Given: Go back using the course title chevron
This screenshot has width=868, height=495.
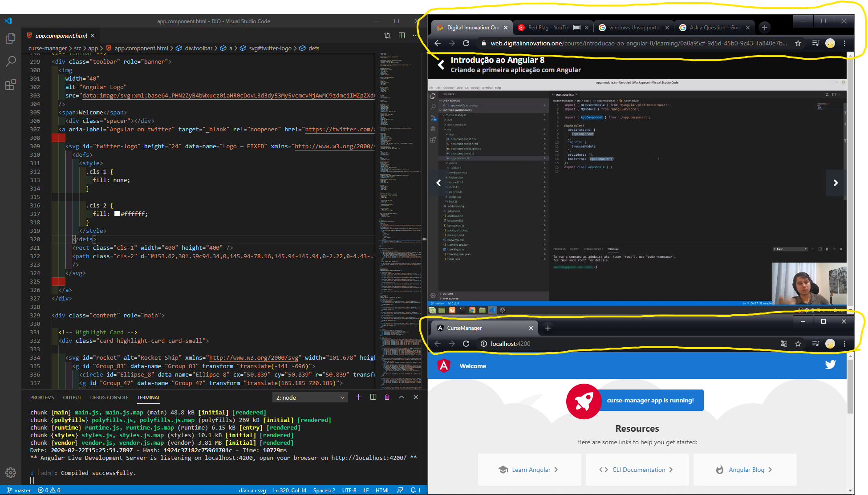Looking at the screenshot, I should click(x=441, y=65).
